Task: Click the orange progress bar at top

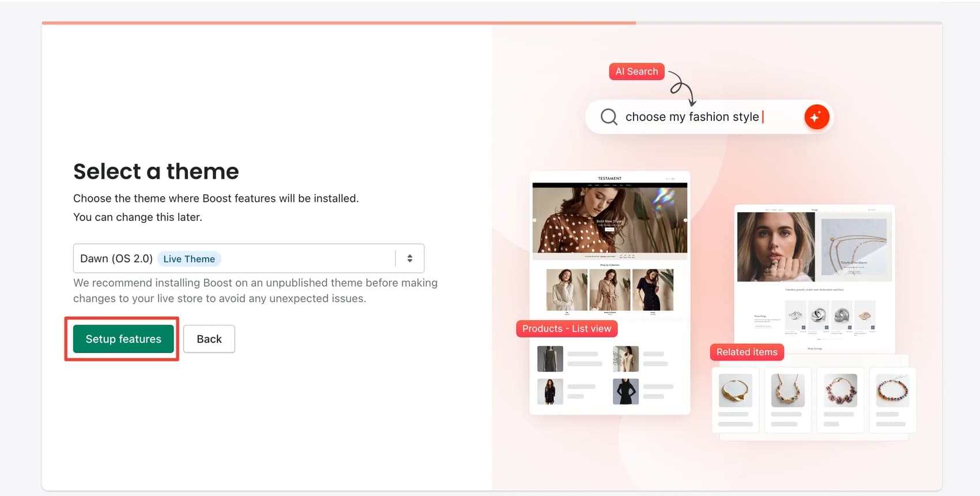Action: (x=339, y=23)
